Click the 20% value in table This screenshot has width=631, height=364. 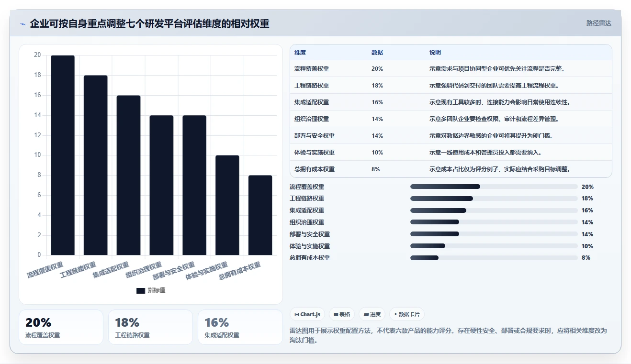377,68
